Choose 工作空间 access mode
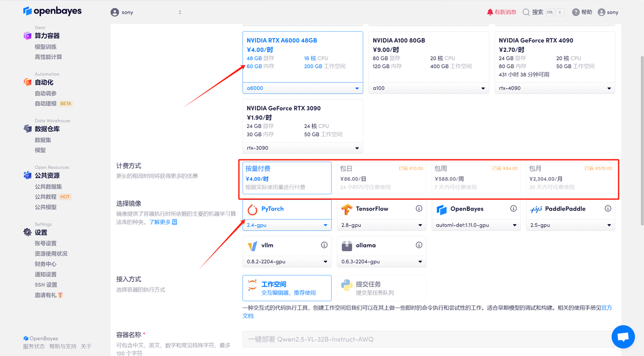The image size is (644, 356). pos(287,288)
